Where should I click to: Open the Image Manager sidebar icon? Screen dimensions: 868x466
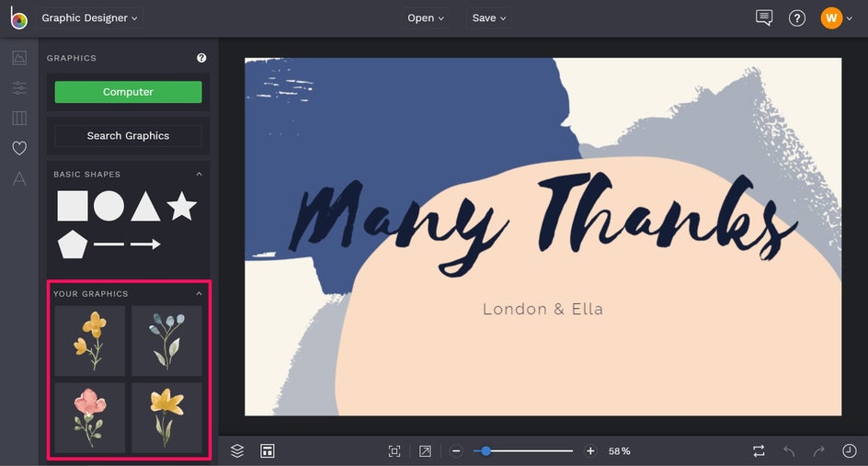[x=19, y=58]
